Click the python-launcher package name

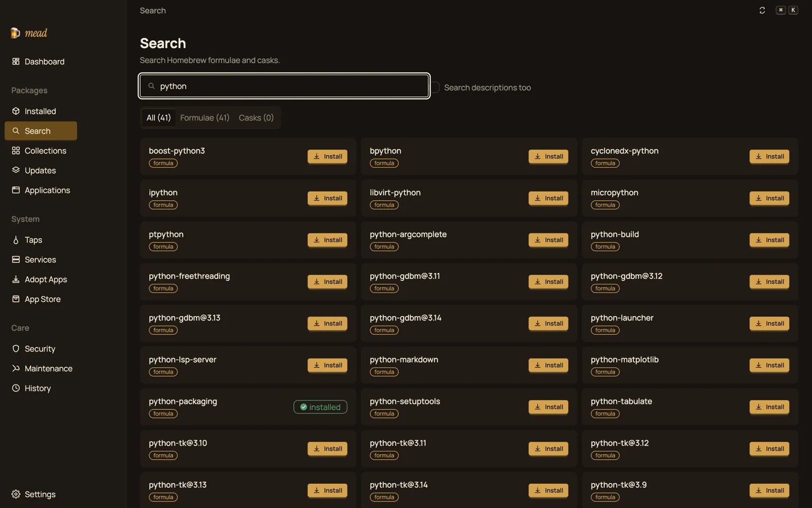tap(622, 318)
